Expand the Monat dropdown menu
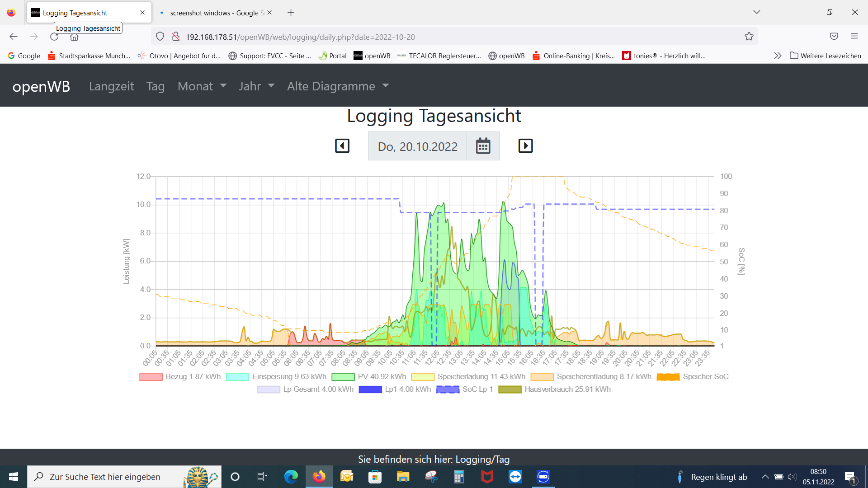Viewport: 868px width, 488px height. point(202,86)
